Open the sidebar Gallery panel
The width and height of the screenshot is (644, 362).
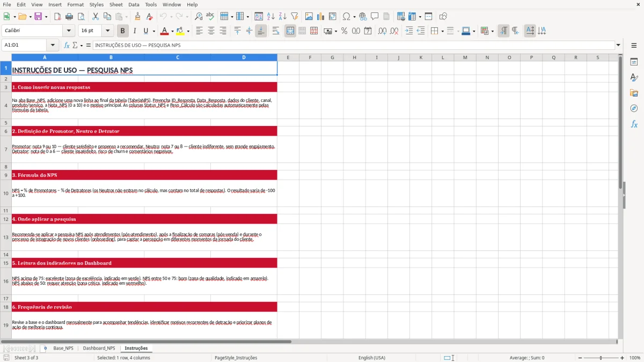point(634,93)
